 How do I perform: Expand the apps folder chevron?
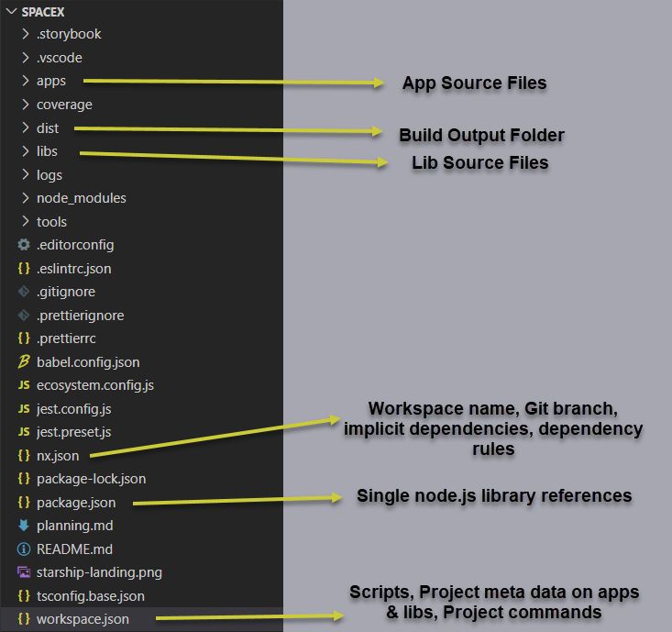pos(26,81)
